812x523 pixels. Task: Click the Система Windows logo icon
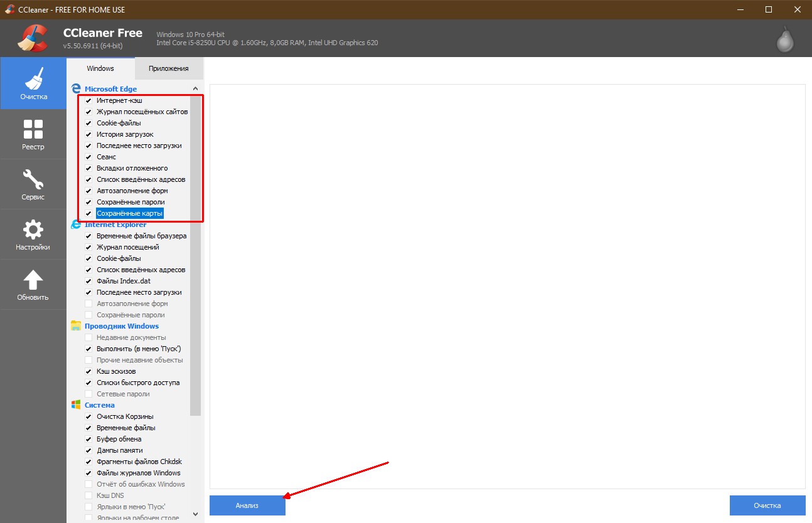coord(76,405)
